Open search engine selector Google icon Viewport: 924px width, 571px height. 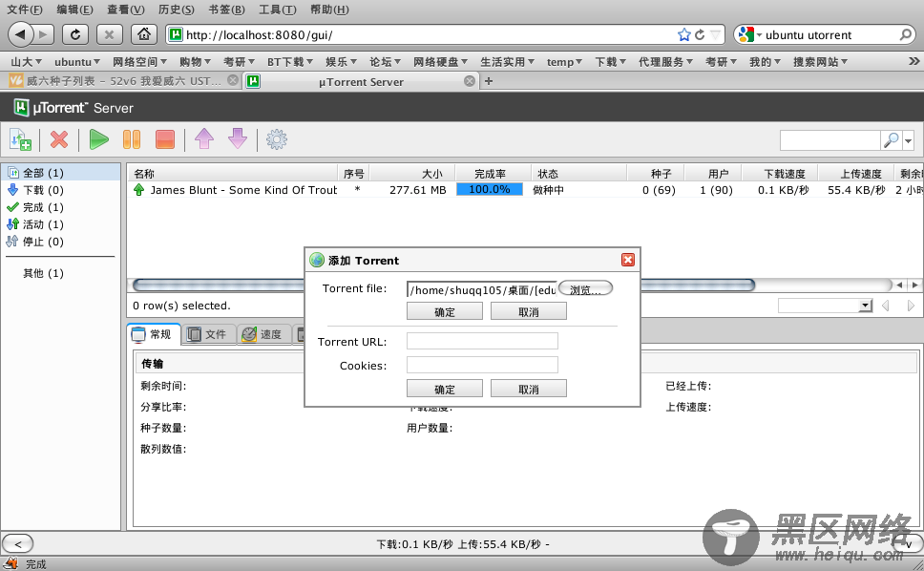(749, 34)
